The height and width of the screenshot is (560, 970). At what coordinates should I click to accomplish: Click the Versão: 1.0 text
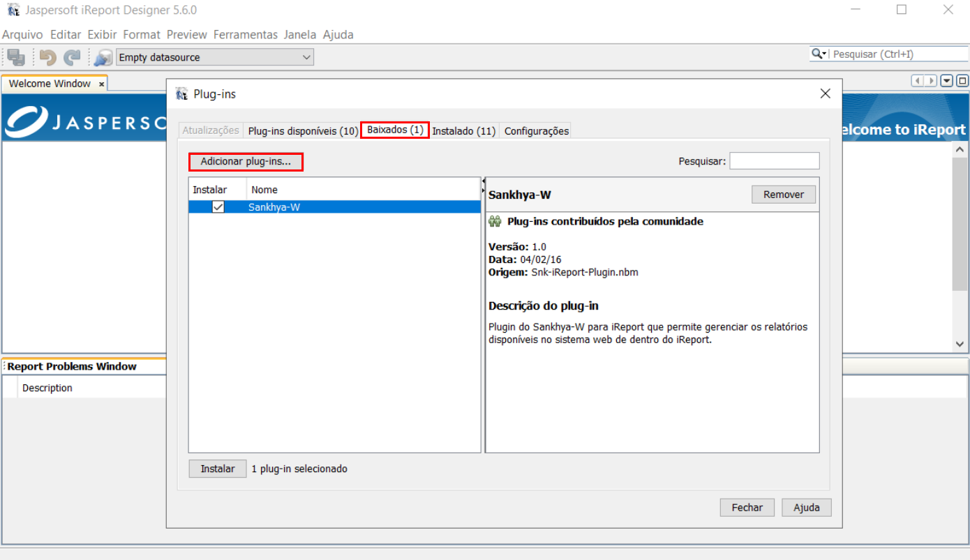point(517,247)
